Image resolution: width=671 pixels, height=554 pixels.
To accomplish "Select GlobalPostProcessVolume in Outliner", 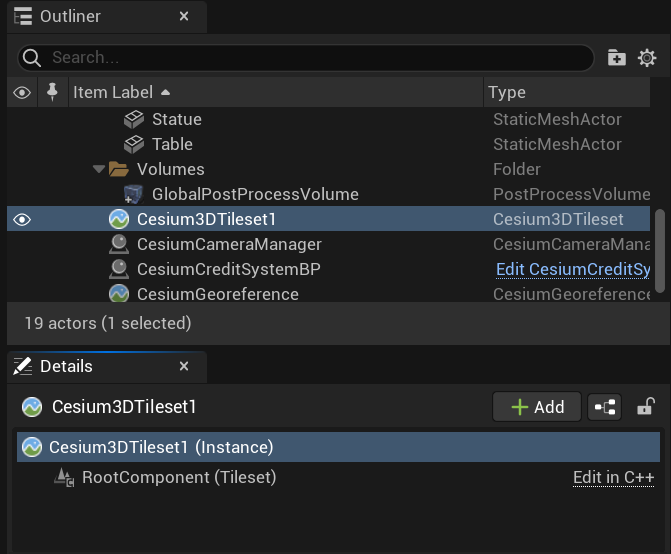I will 255,194.
